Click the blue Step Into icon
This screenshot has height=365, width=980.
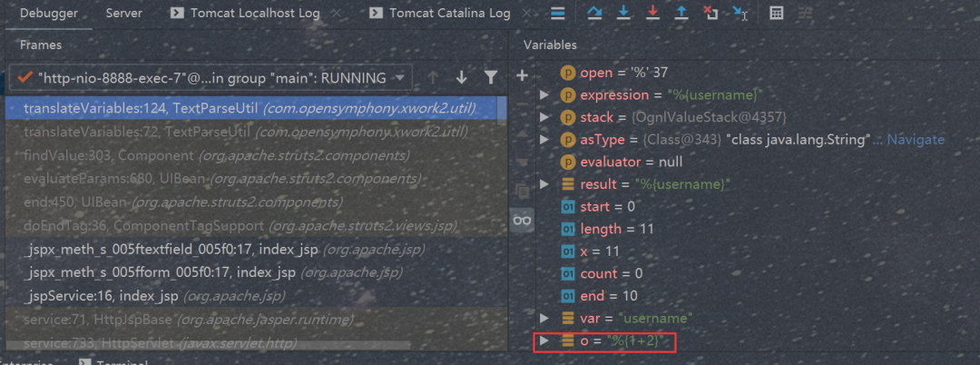pyautogui.click(x=623, y=13)
